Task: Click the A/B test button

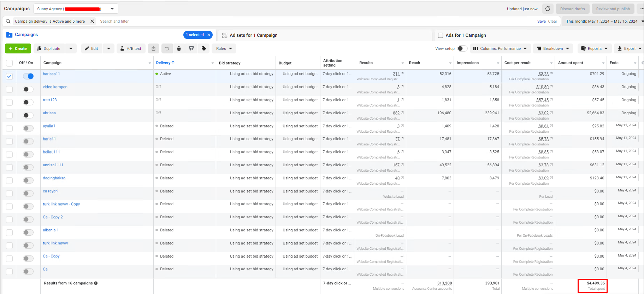Action: pyautogui.click(x=131, y=48)
